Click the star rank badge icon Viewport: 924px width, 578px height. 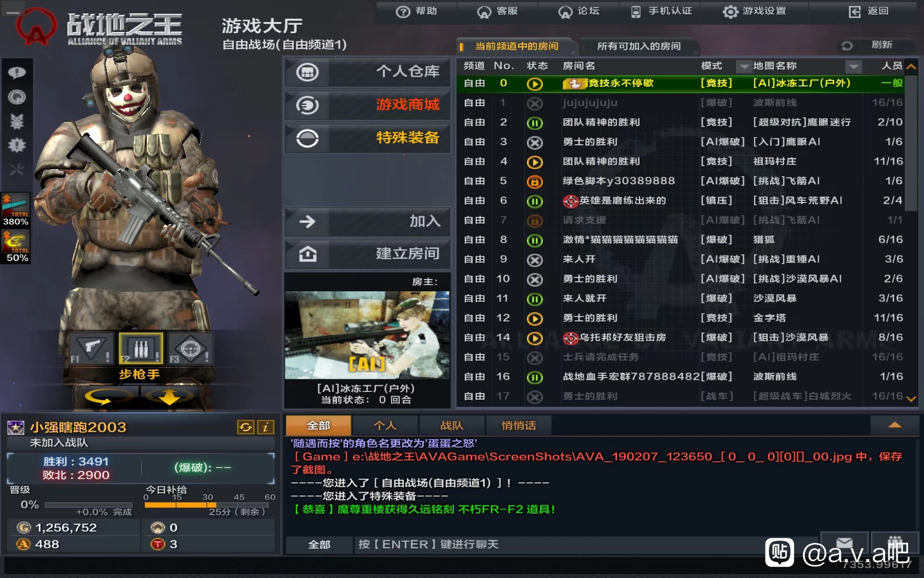click(15, 427)
